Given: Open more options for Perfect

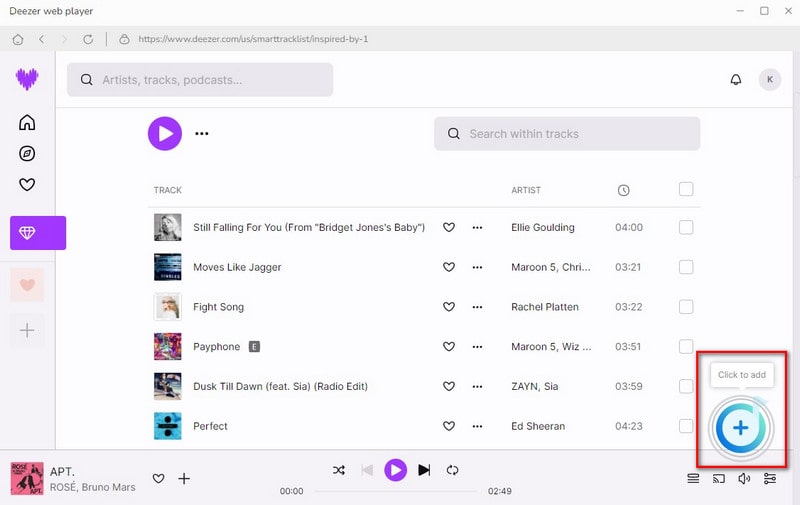Looking at the screenshot, I should (x=477, y=426).
